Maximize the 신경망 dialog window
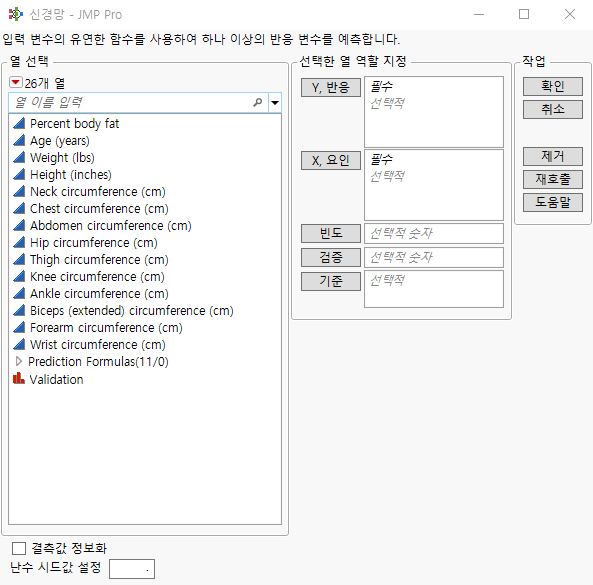This screenshot has height=585, width=593. 524,14
